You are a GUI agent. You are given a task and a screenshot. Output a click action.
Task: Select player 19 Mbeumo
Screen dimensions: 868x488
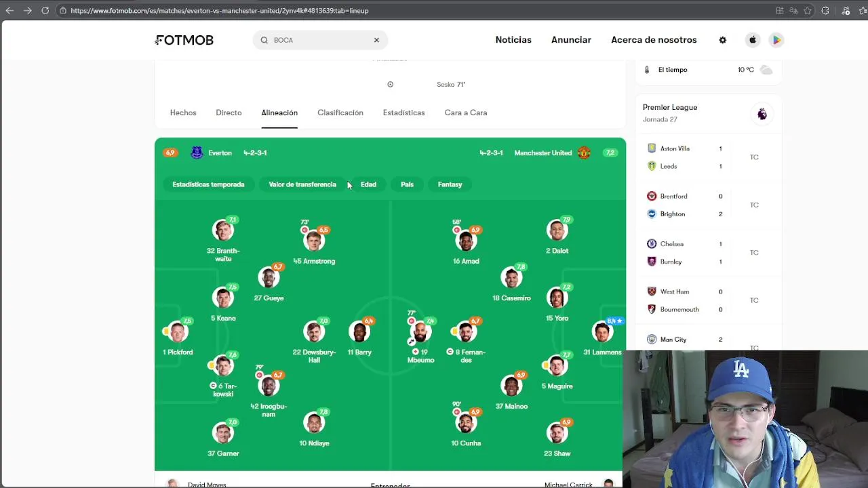420,338
